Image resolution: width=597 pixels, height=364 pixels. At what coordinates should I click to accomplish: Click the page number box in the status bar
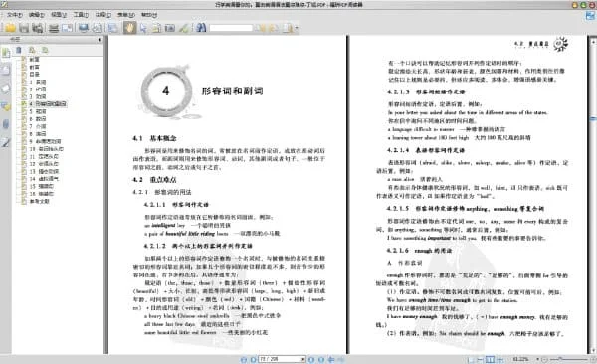[279, 359]
